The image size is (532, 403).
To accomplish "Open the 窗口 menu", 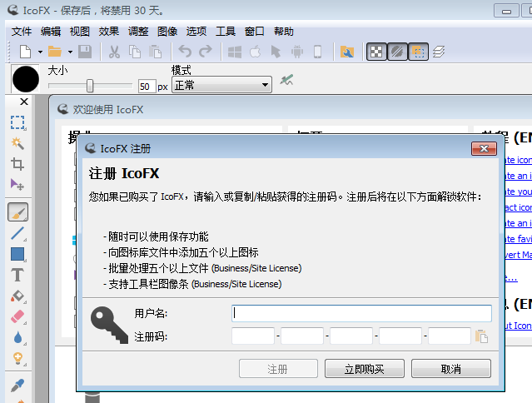I will (255, 32).
